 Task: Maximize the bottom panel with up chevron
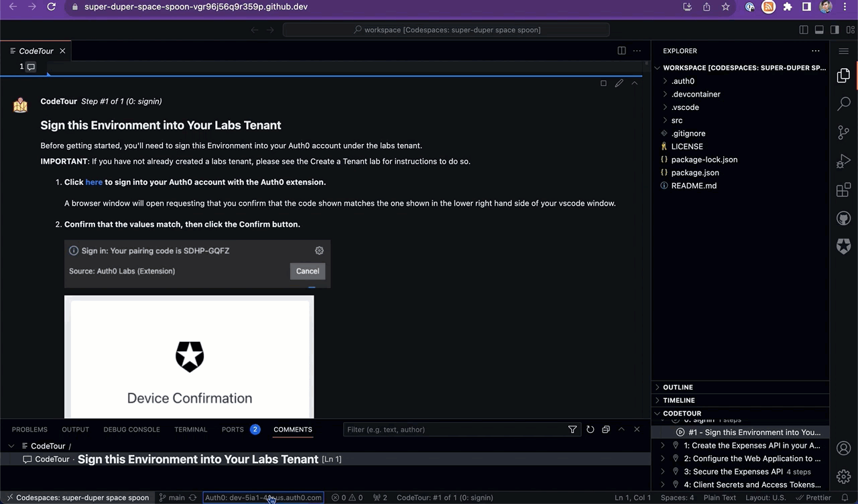pos(621,430)
